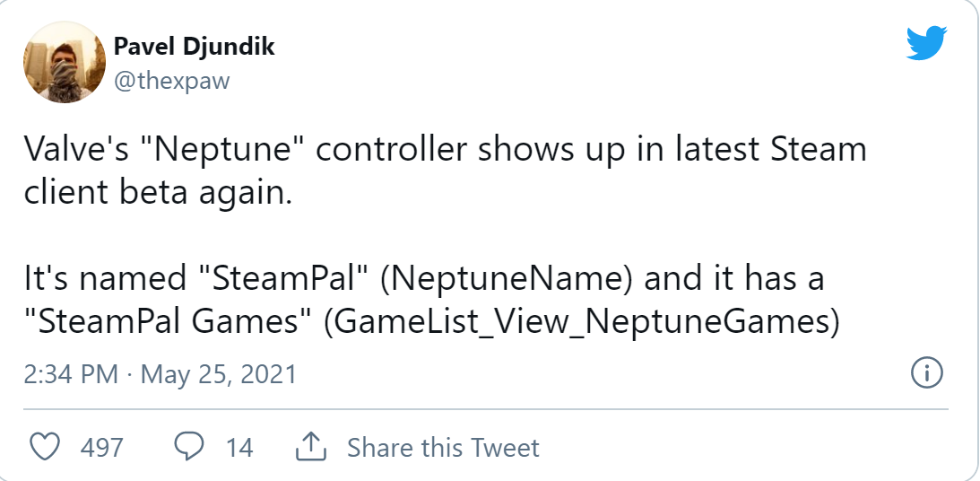The width and height of the screenshot is (980, 481).
Task: Click the 2:34 PM timestamp
Action: click(72, 373)
